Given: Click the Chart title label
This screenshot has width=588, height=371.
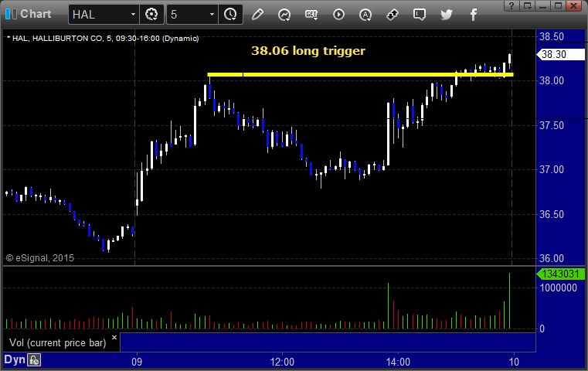Looking at the screenshot, I should click(36, 14).
